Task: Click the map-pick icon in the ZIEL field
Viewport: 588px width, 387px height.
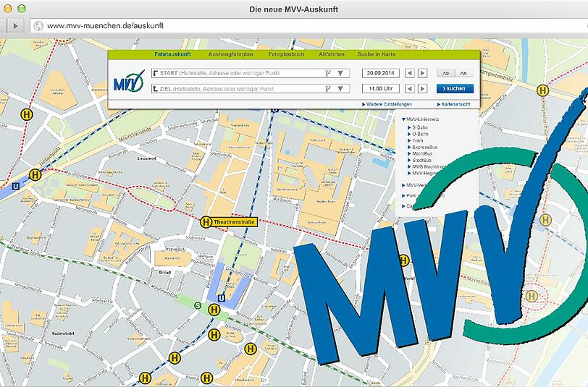Action: click(328, 89)
